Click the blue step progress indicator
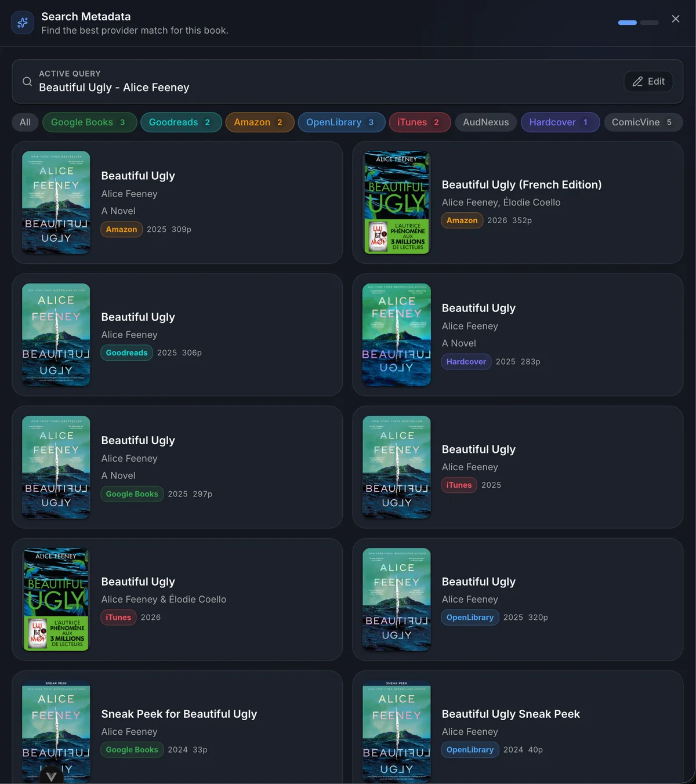This screenshot has width=696, height=784. click(x=628, y=23)
